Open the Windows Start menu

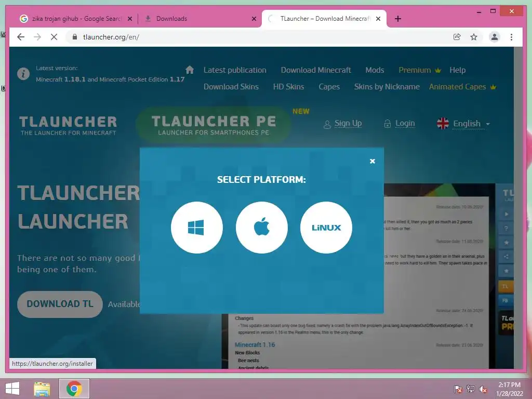12,389
